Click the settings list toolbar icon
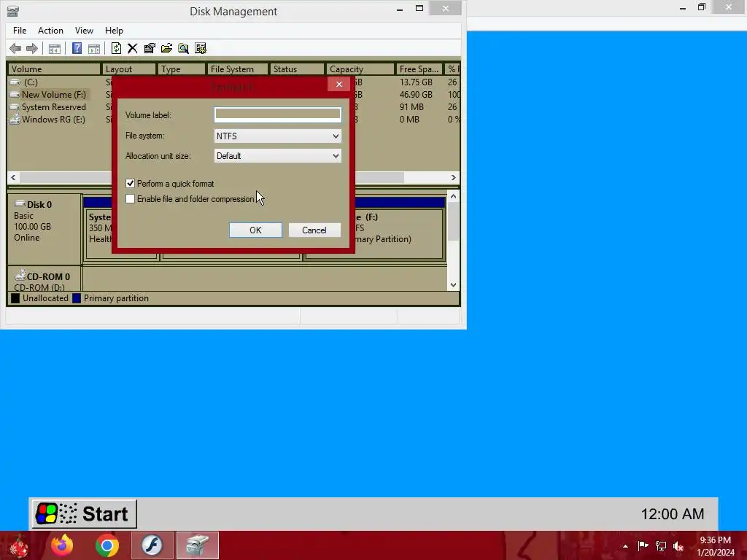The height and width of the screenshot is (560, 747). click(x=201, y=48)
